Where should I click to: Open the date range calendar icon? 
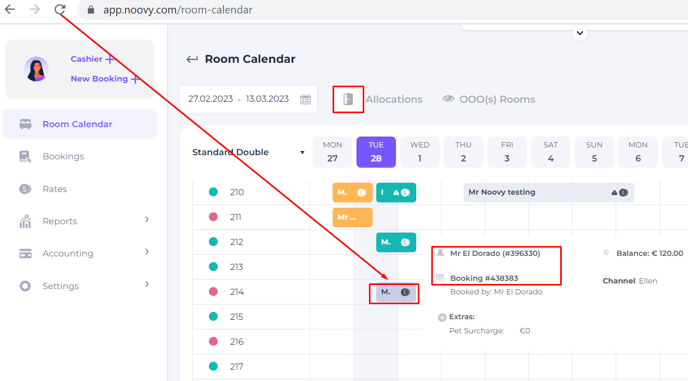coord(305,99)
